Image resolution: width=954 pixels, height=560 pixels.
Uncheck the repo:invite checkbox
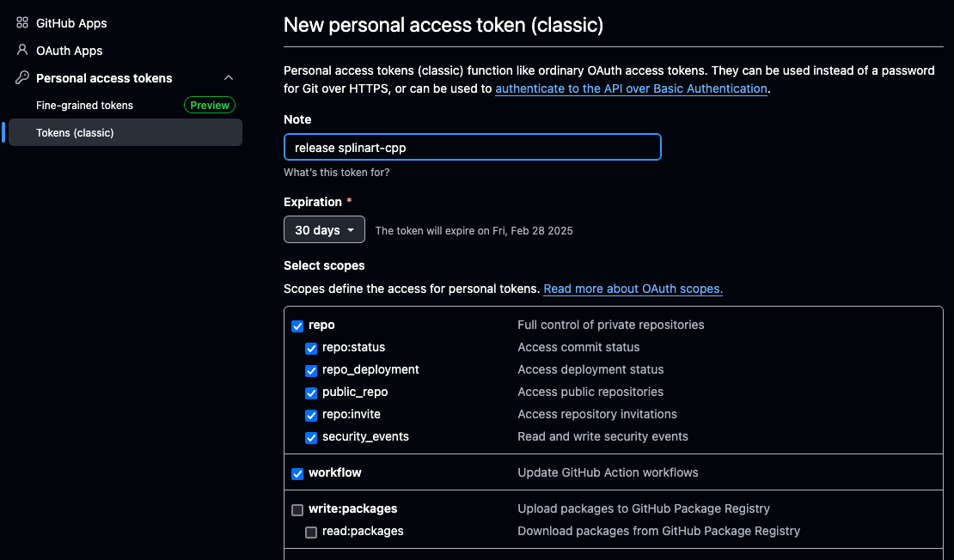(311, 416)
